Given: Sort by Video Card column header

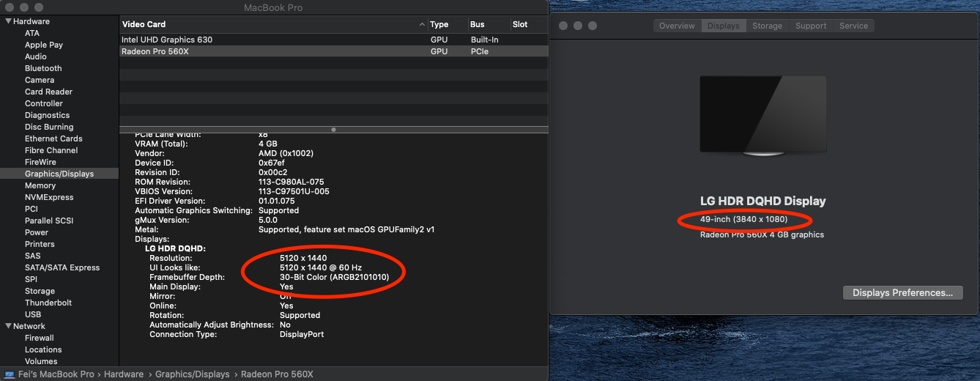Looking at the screenshot, I should click(x=273, y=24).
